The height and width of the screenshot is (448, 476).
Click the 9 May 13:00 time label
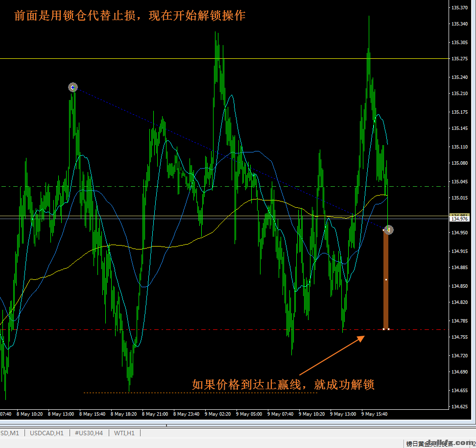[343, 414]
